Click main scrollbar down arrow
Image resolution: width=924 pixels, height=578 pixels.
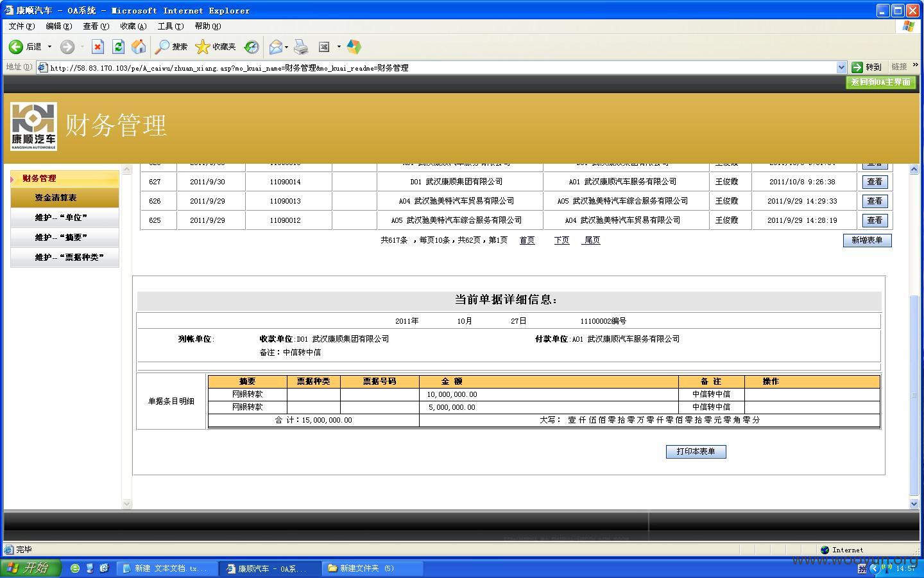tap(914, 504)
